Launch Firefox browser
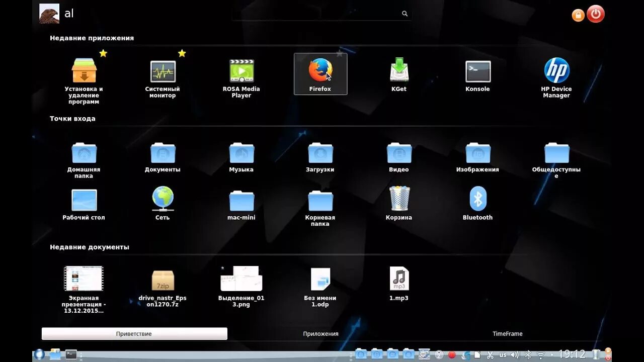Viewport: 644px width, 362px height. click(320, 74)
